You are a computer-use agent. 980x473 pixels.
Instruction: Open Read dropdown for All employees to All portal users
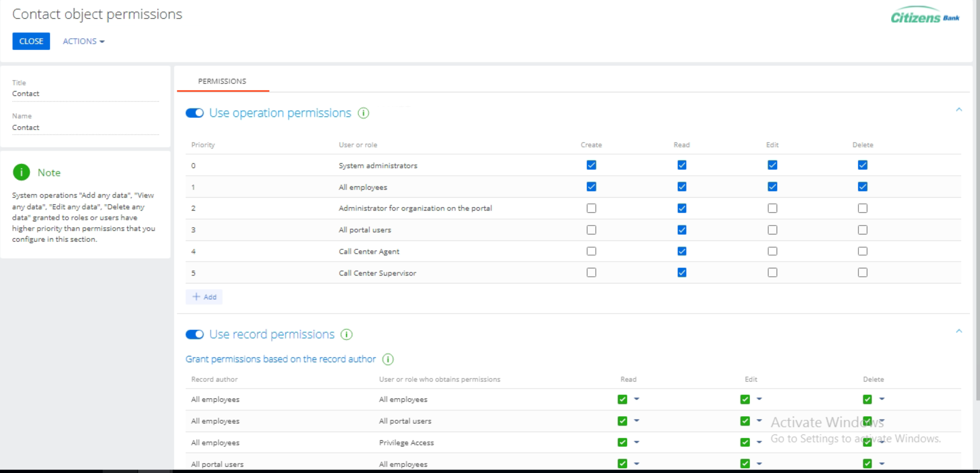tap(637, 421)
